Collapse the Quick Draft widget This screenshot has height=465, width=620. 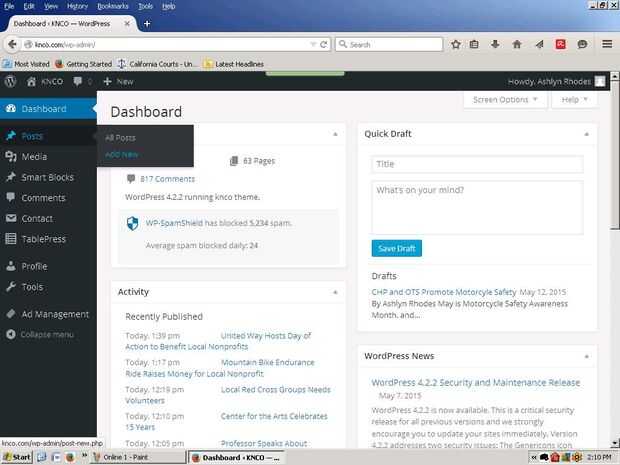(586, 134)
